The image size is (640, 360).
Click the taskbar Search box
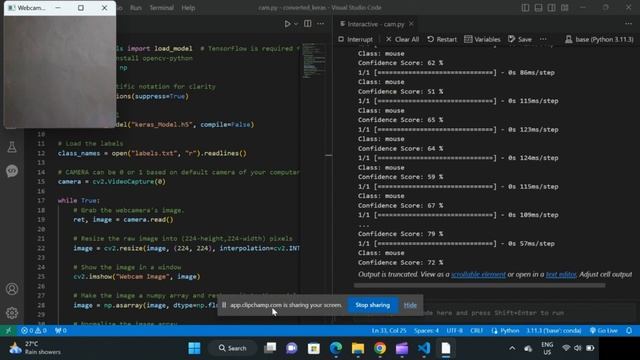[233, 348]
